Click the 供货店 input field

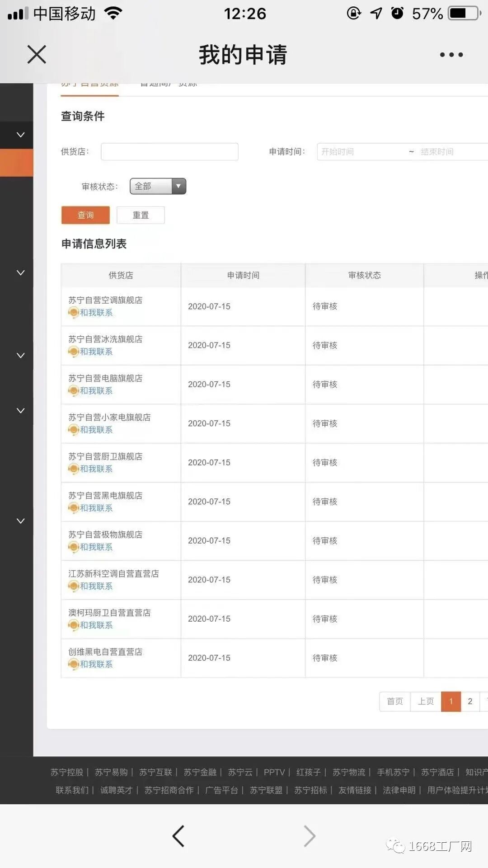[169, 152]
